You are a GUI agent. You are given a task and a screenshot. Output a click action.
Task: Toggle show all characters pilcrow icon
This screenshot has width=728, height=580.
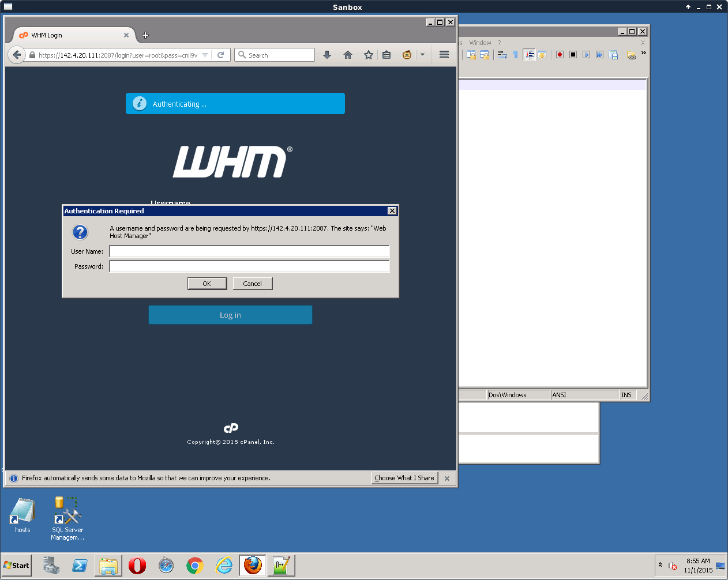pos(516,55)
